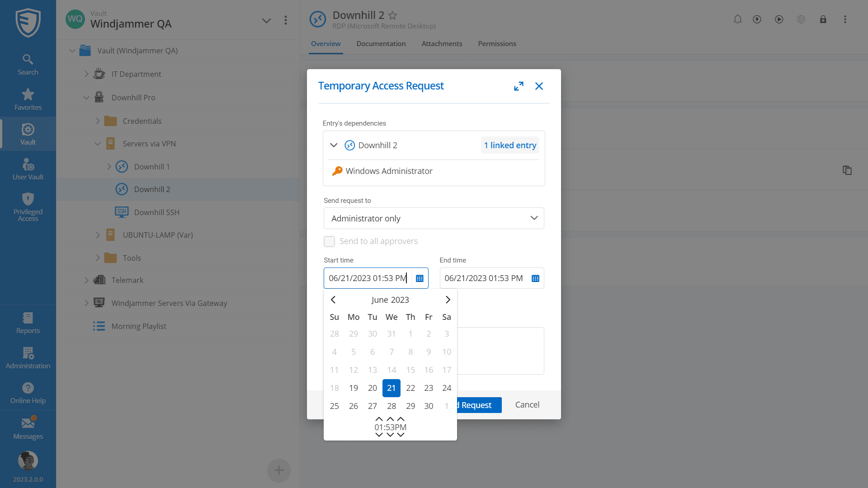Open the Start time calendar icon

pyautogui.click(x=420, y=278)
